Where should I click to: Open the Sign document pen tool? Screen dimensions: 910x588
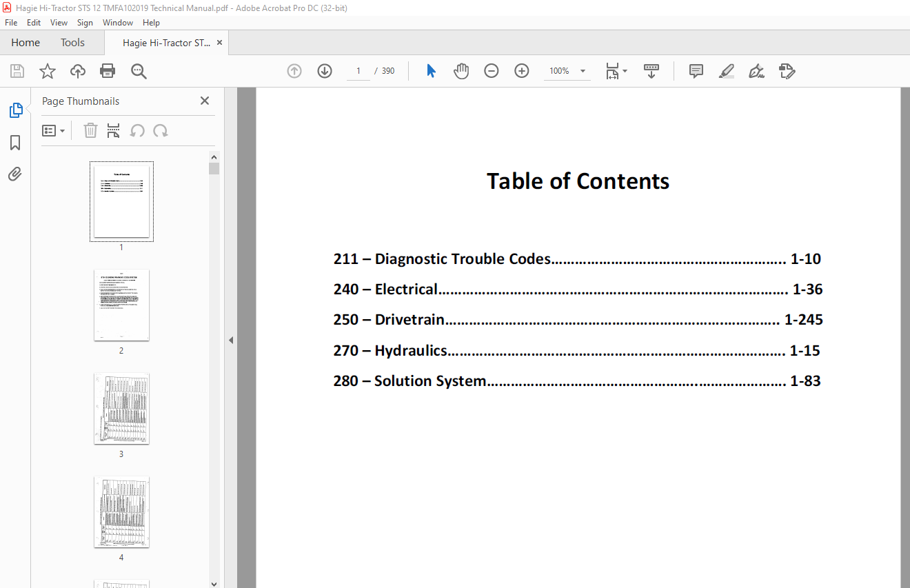756,71
